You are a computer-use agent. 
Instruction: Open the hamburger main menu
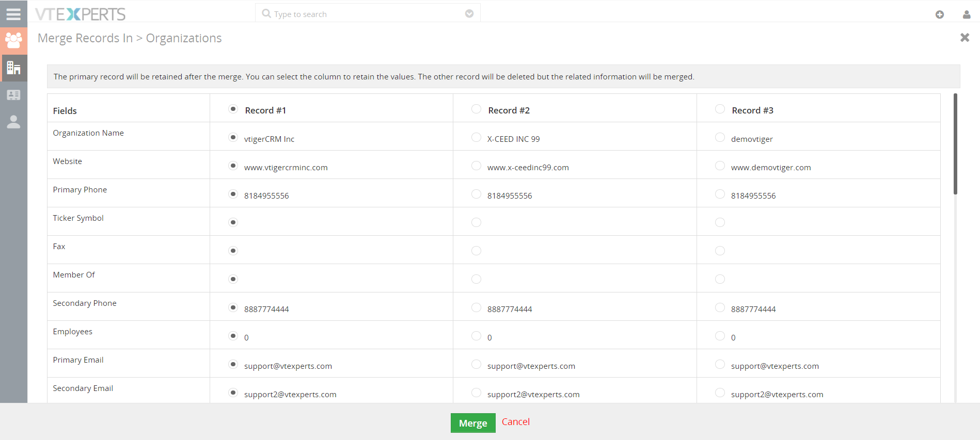[13, 14]
